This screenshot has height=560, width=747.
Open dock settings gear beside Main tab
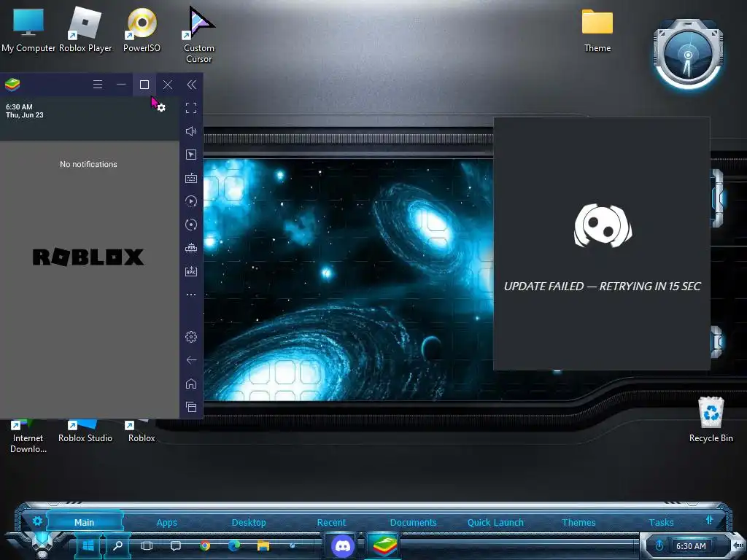[37, 521]
